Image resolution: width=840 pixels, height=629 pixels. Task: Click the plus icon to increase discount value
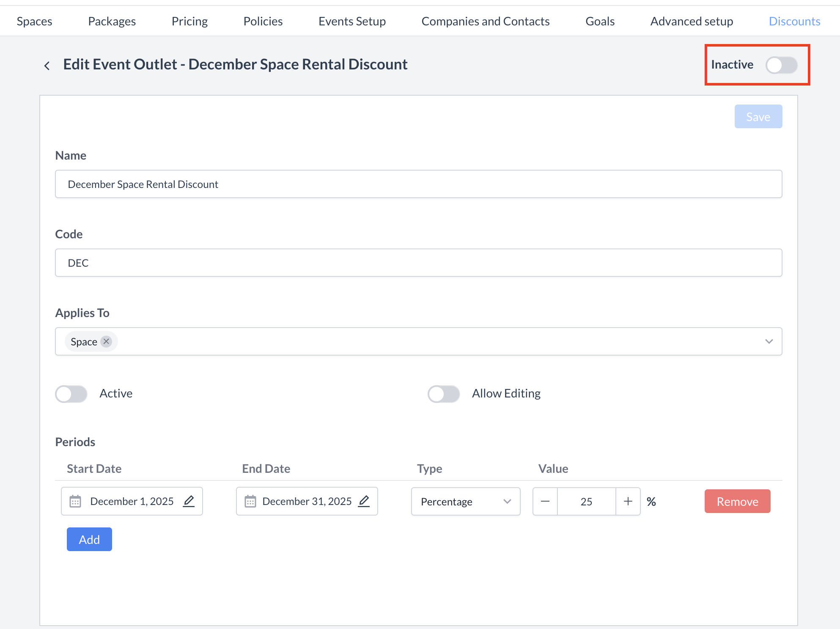(628, 501)
